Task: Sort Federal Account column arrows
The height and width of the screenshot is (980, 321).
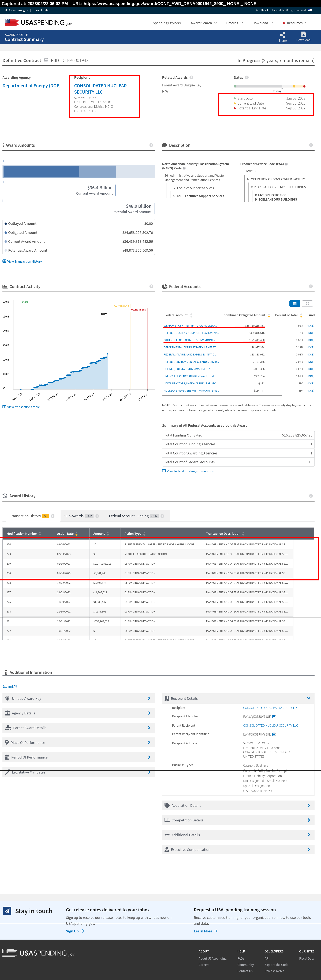Action: coord(191,315)
